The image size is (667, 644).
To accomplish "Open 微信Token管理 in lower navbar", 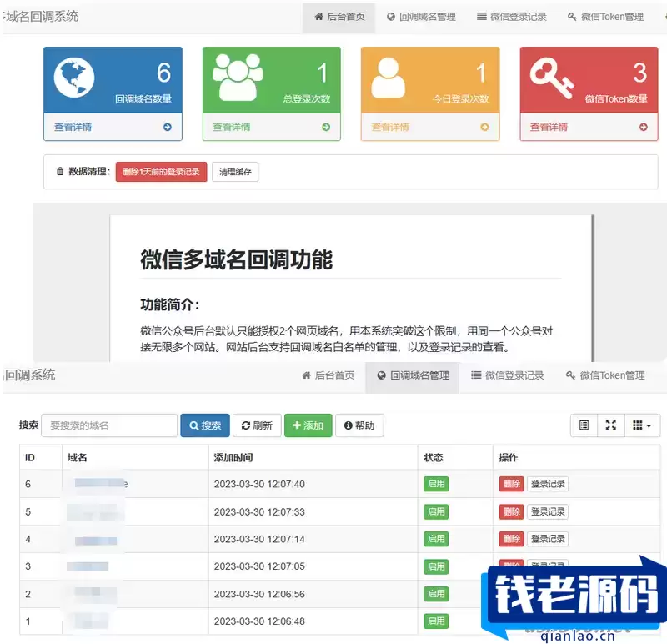I will tap(605, 375).
